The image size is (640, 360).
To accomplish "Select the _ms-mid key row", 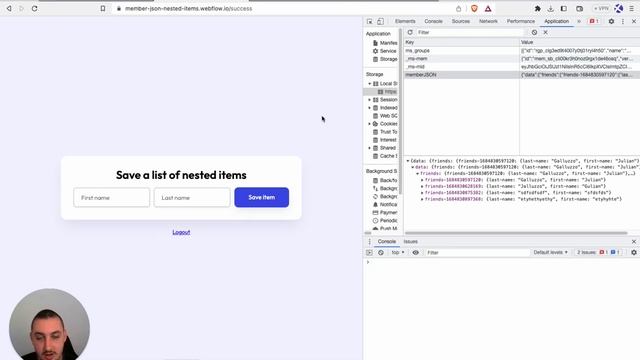I will point(522,67).
